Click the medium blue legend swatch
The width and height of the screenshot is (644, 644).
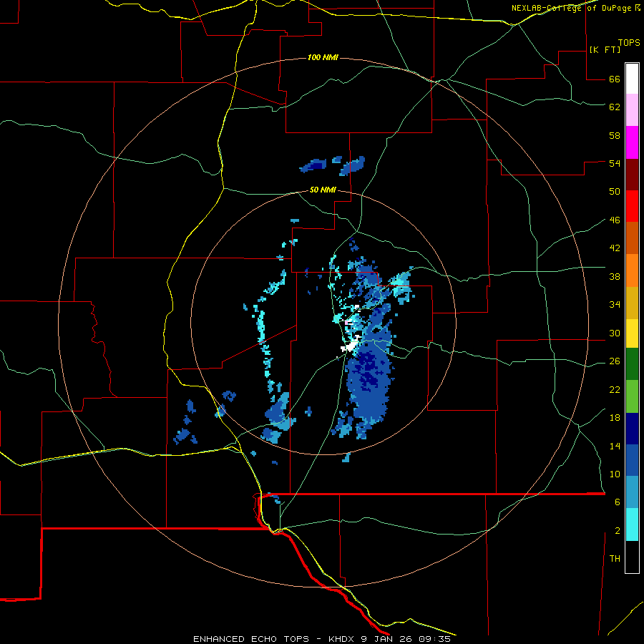632,460
